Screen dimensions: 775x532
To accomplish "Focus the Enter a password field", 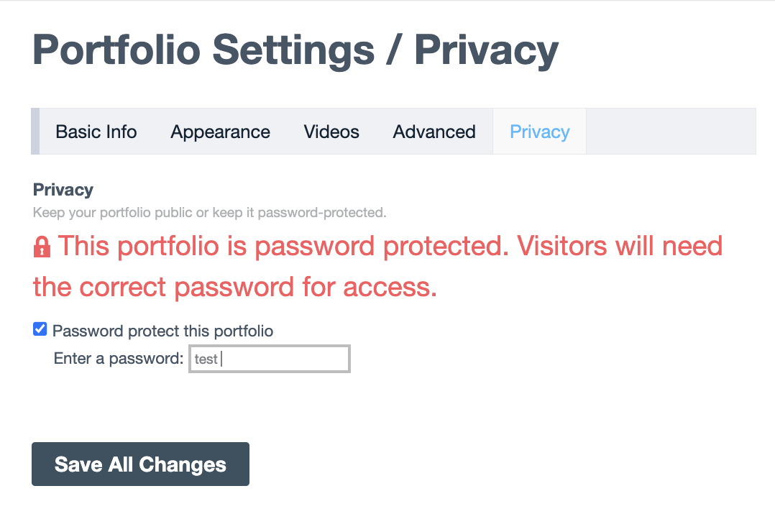I will coord(270,359).
